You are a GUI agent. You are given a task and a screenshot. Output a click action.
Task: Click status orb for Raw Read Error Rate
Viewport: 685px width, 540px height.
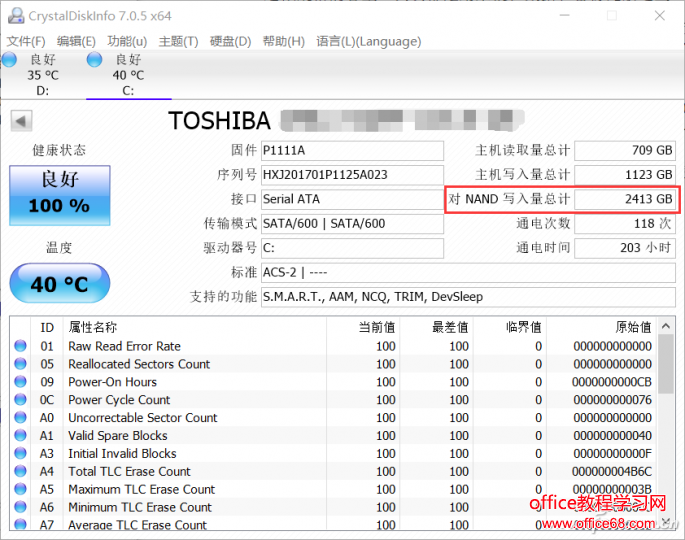[20, 347]
